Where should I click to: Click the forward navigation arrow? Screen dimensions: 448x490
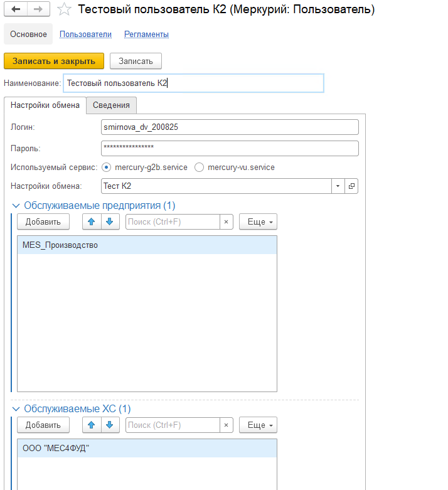38,9
